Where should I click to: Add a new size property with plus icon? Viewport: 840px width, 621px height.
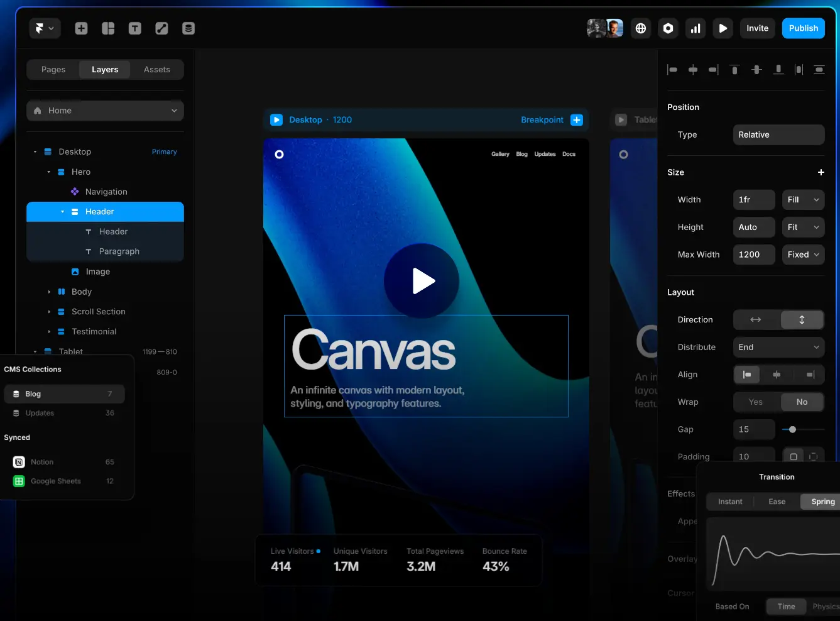coord(821,172)
